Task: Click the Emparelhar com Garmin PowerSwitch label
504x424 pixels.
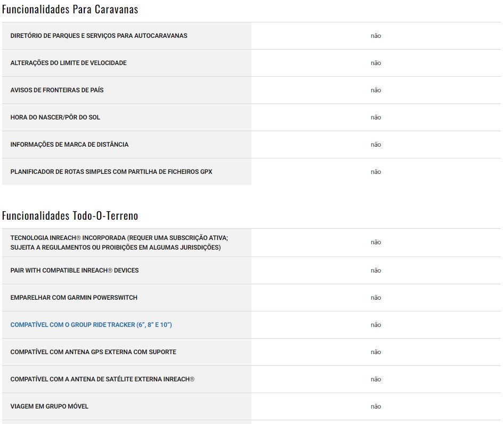Action: tap(74, 298)
